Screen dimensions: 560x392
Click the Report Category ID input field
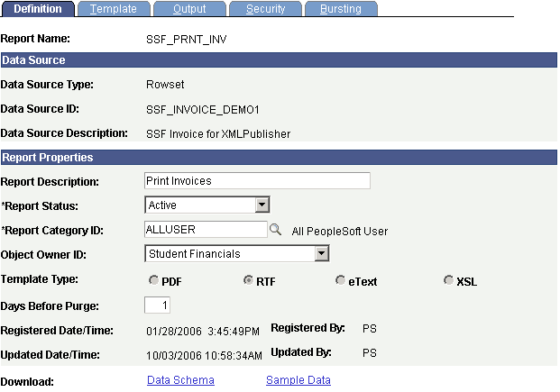206,229
